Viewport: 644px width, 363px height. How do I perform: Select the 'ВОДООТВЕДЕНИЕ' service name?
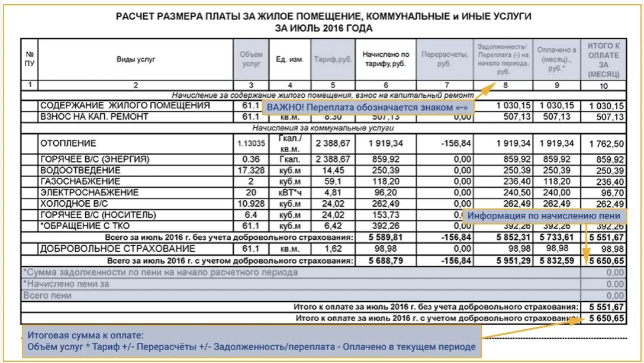click(x=80, y=171)
